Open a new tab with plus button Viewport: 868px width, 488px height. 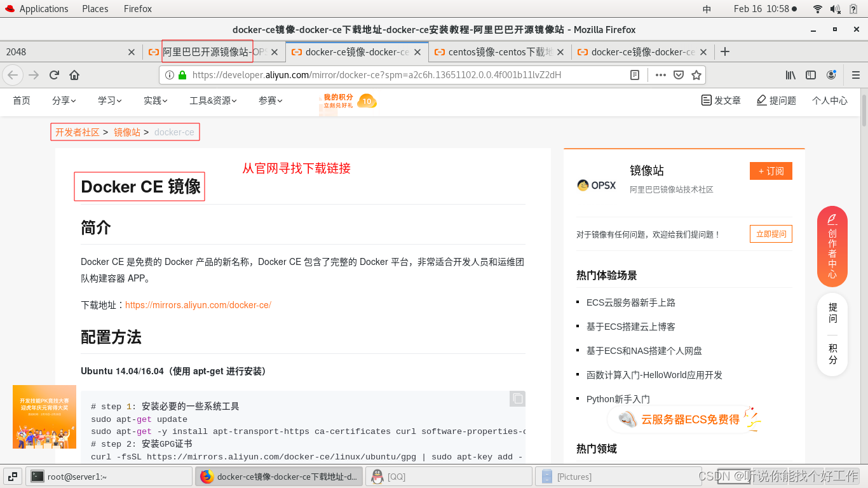pos(725,51)
